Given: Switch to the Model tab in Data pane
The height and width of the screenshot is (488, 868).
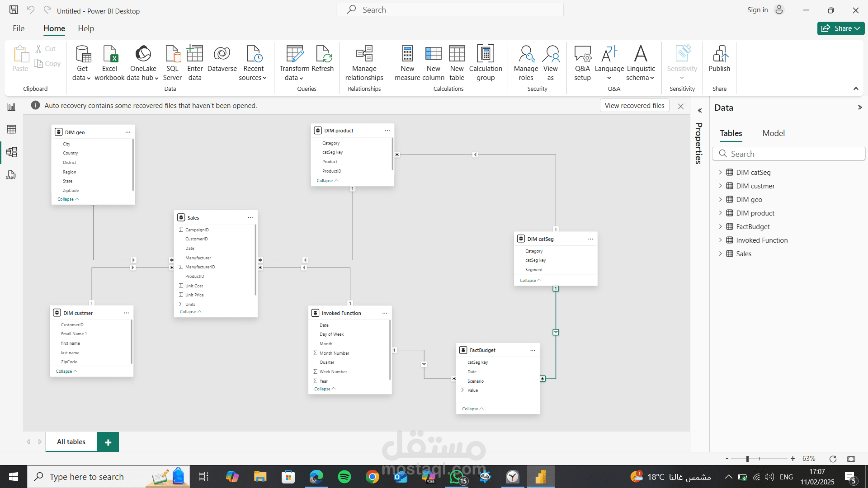Looking at the screenshot, I should coord(774,133).
